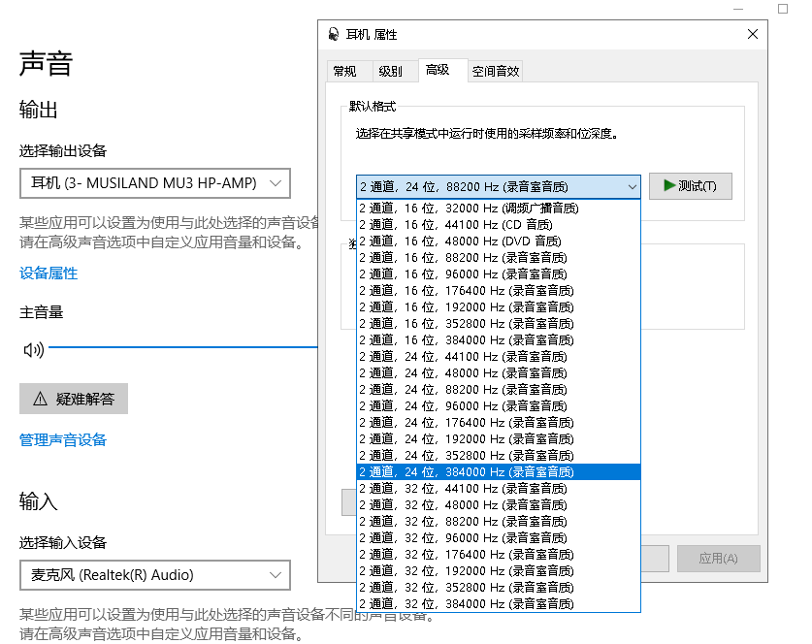Go to the 空间音效 tab
The width and height of the screenshot is (812, 644).
coord(496,71)
